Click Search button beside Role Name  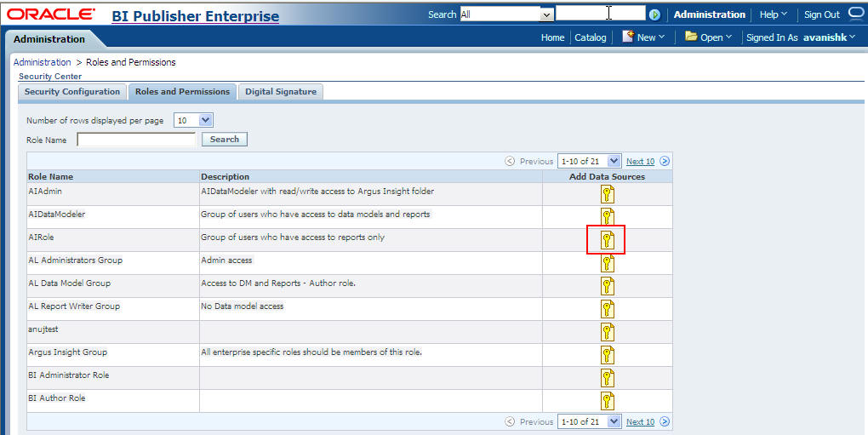224,140
